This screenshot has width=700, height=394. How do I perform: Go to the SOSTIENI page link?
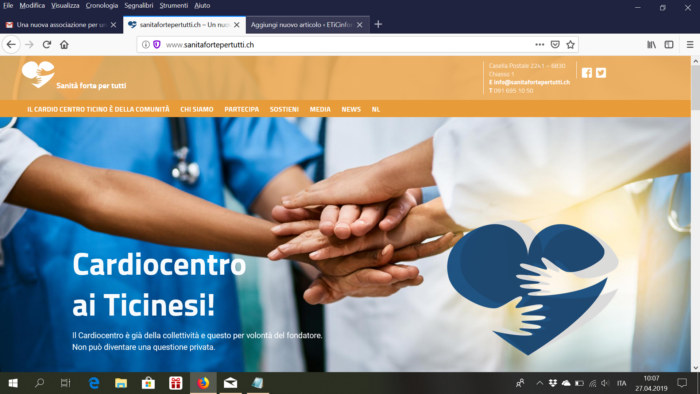(284, 109)
